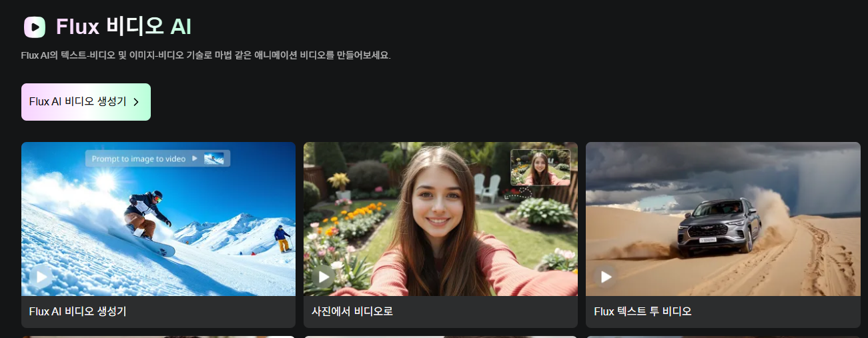Play the snowboarder video preview
This screenshot has height=338, width=868.
[41, 276]
